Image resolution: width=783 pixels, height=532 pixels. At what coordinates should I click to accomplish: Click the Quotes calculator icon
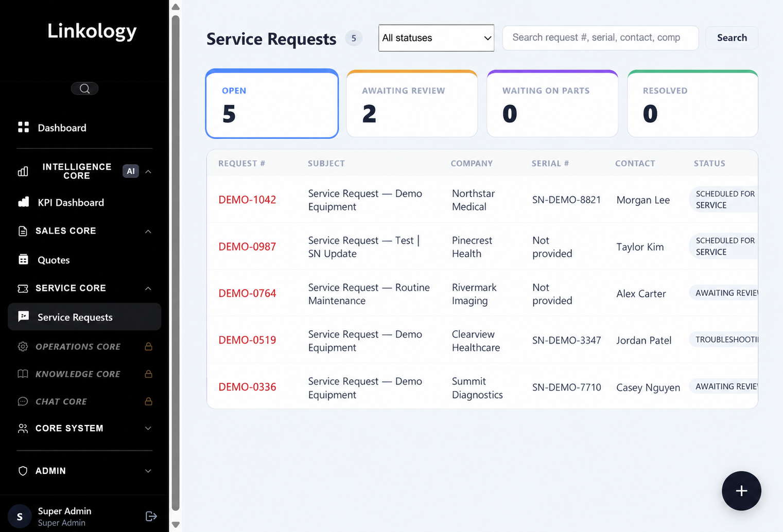(x=23, y=259)
